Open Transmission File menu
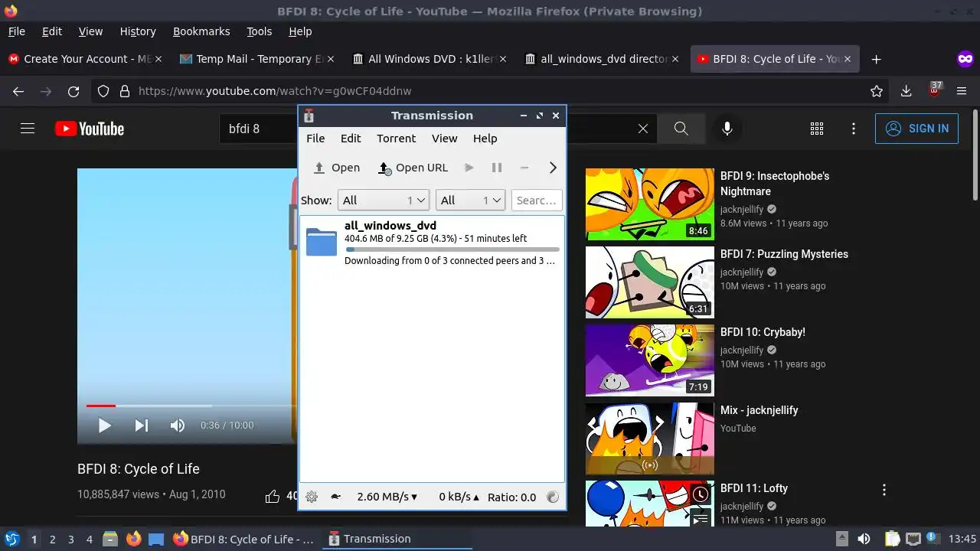980x551 pixels. tap(315, 139)
